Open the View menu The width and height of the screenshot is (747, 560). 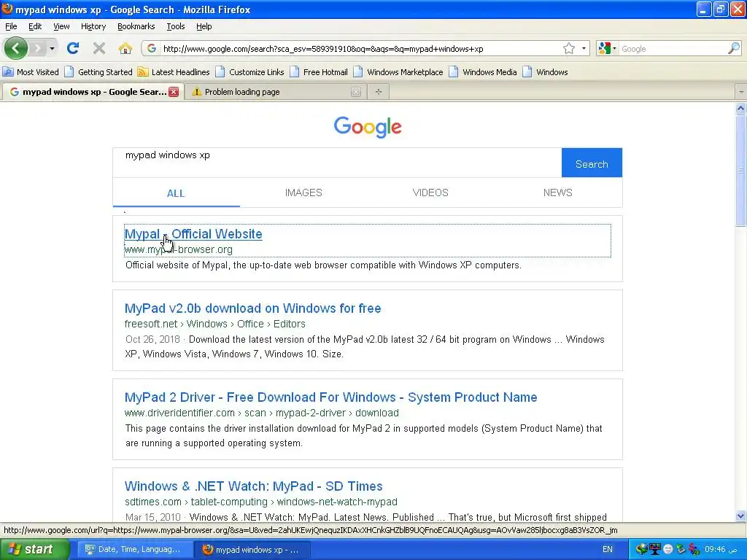(x=61, y=26)
